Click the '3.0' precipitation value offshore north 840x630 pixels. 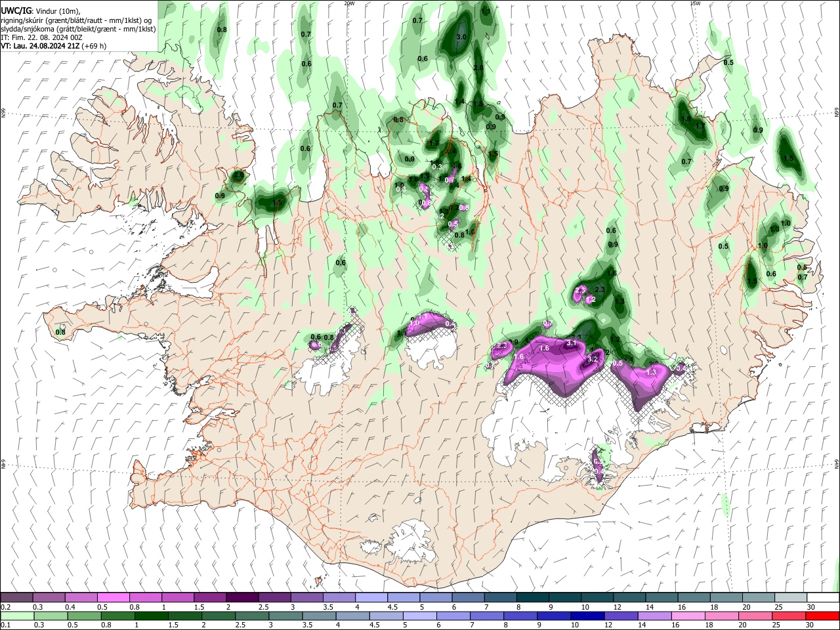point(461,37)
